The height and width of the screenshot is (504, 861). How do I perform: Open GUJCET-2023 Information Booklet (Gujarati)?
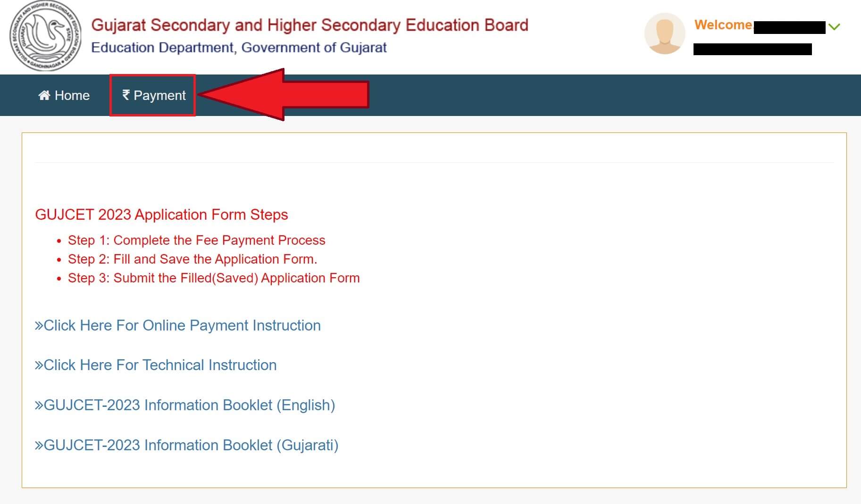coord(186,445)
